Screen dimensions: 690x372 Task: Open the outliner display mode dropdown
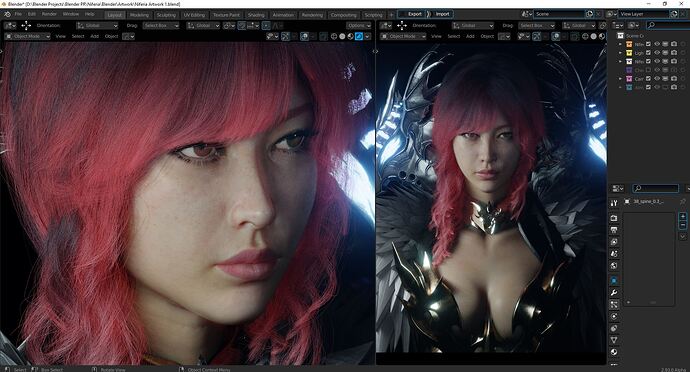click(x=634, y=25)
